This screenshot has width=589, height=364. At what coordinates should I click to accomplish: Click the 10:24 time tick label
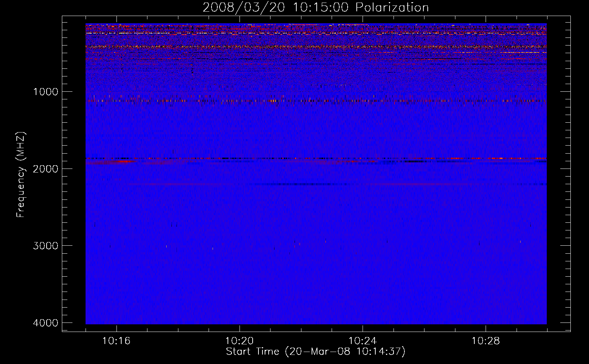click(x=363, y=341)
